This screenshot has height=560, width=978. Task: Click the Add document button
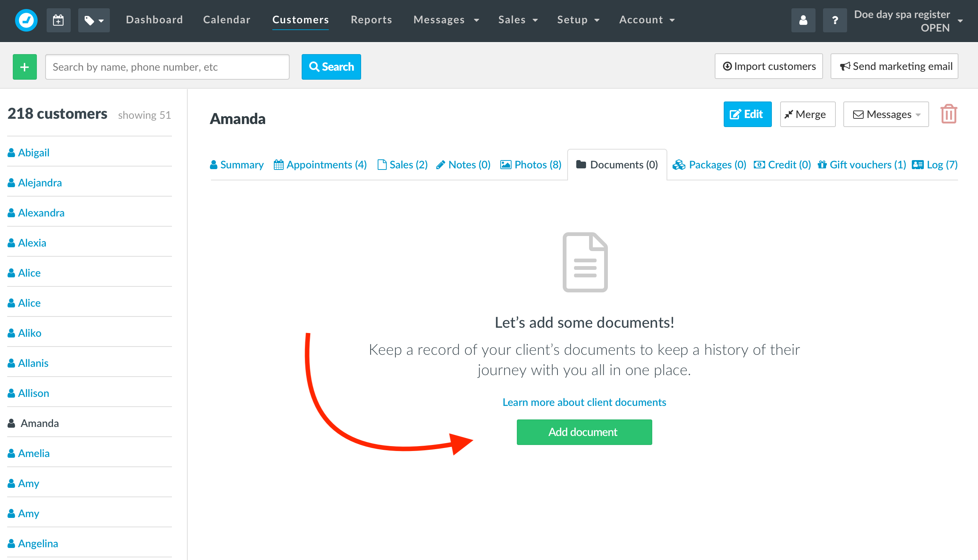point(583,432)
